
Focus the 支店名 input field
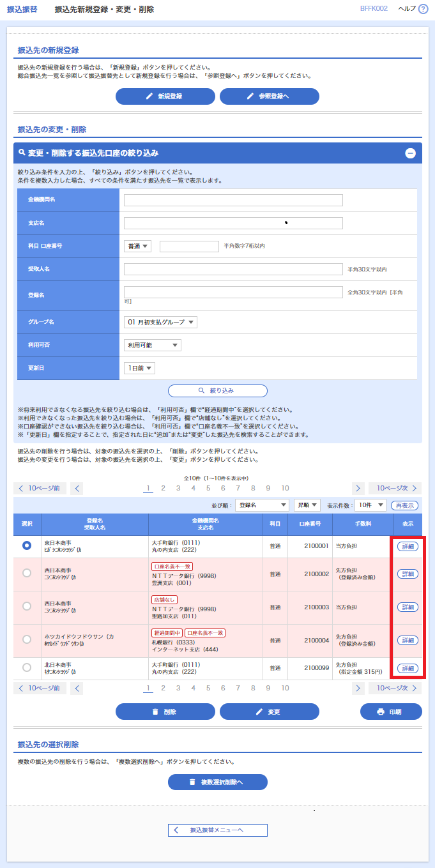[233, 223]
